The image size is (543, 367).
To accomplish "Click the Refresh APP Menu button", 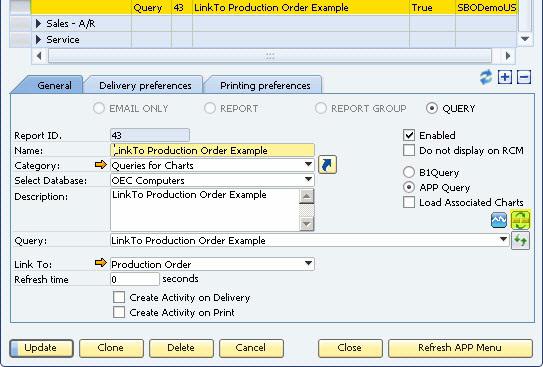I will pyautogui.click(x=460, y=348).
